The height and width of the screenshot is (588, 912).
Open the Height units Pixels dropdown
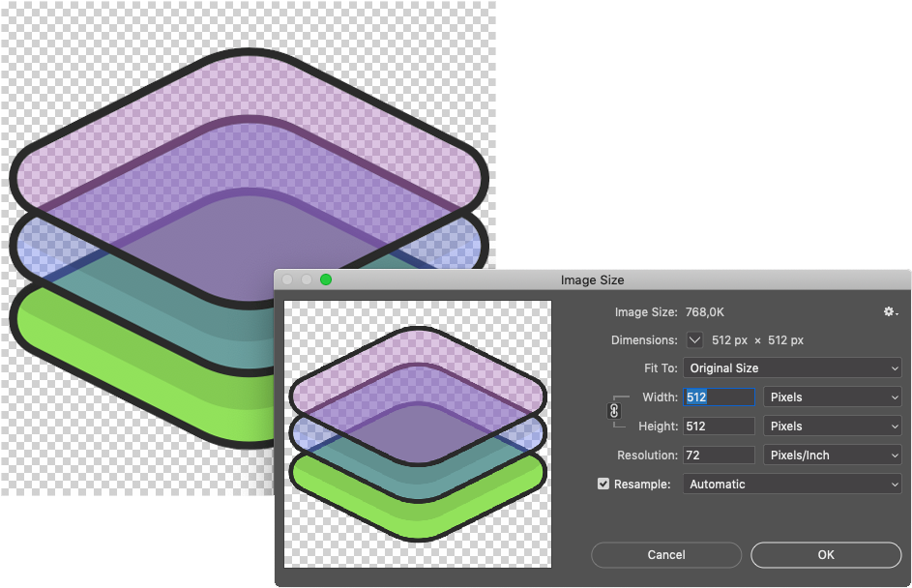tap(833, 426)
